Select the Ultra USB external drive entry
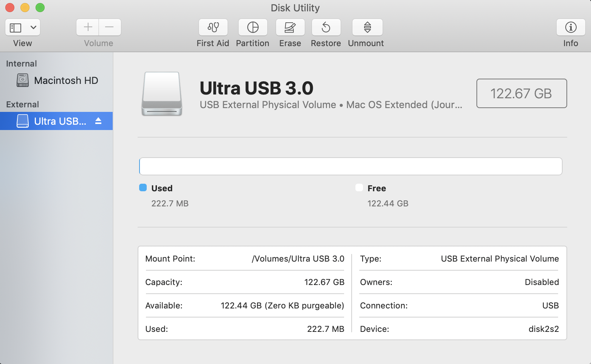The height and width of the screenshot is (364, 591). (60, 121)
